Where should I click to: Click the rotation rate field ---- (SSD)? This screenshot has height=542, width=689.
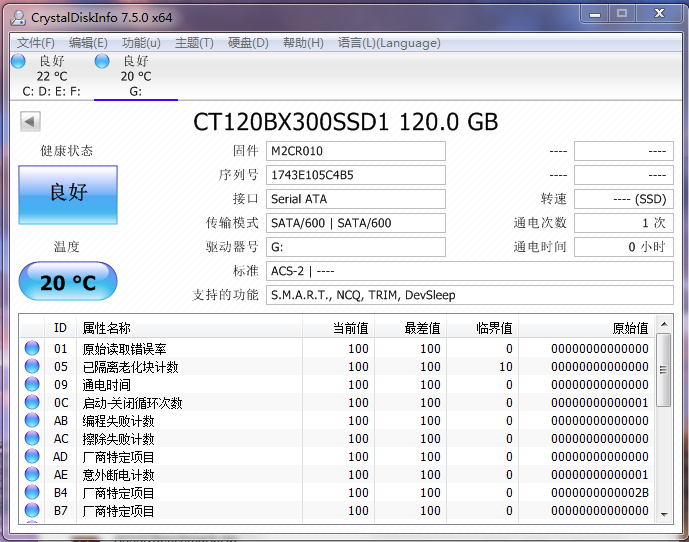click(x=624, y=199)
